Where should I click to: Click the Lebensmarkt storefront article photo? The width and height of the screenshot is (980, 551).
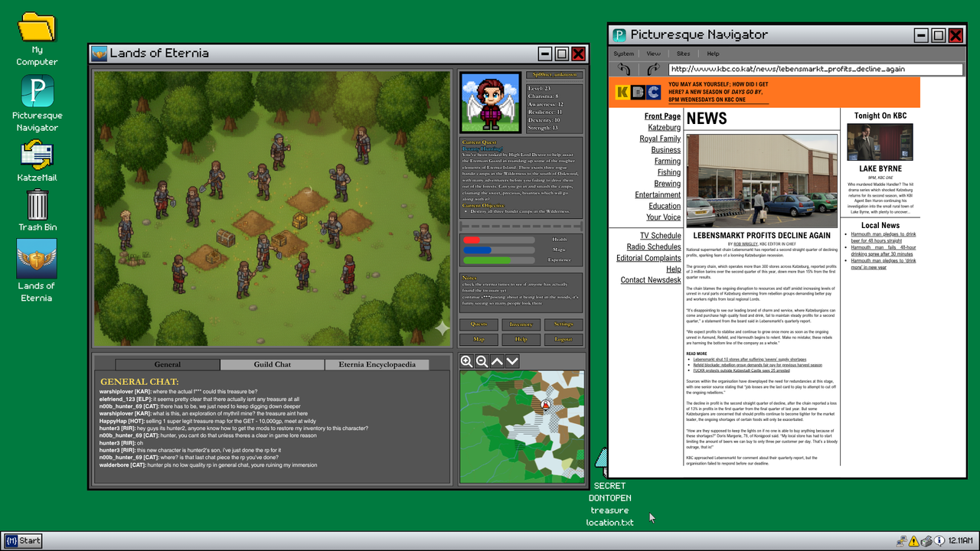click(762, 181)
